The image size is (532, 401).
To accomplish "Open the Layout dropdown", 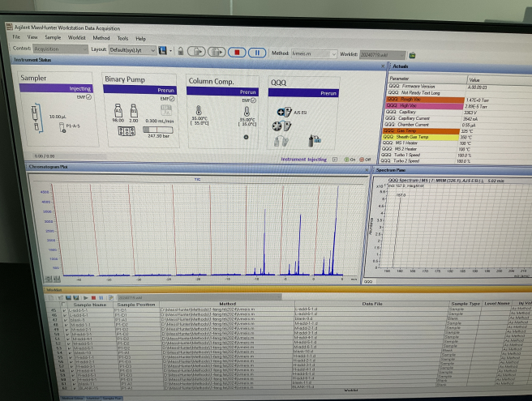I will 132,50.
